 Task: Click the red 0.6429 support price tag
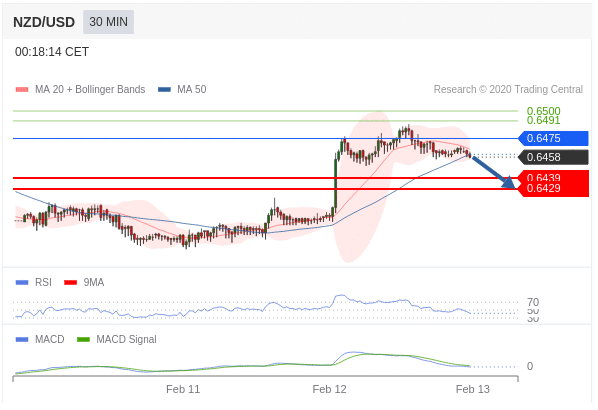[553, 189]
